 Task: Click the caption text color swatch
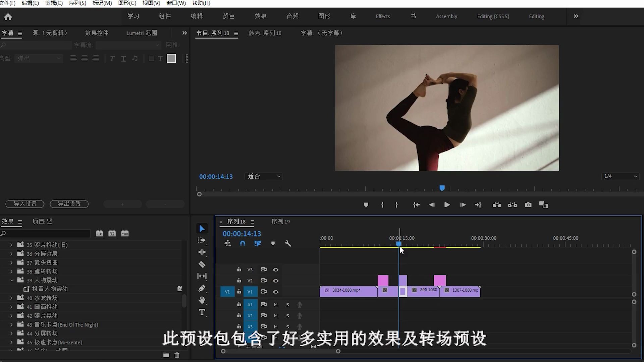click(x=171, y=58)
